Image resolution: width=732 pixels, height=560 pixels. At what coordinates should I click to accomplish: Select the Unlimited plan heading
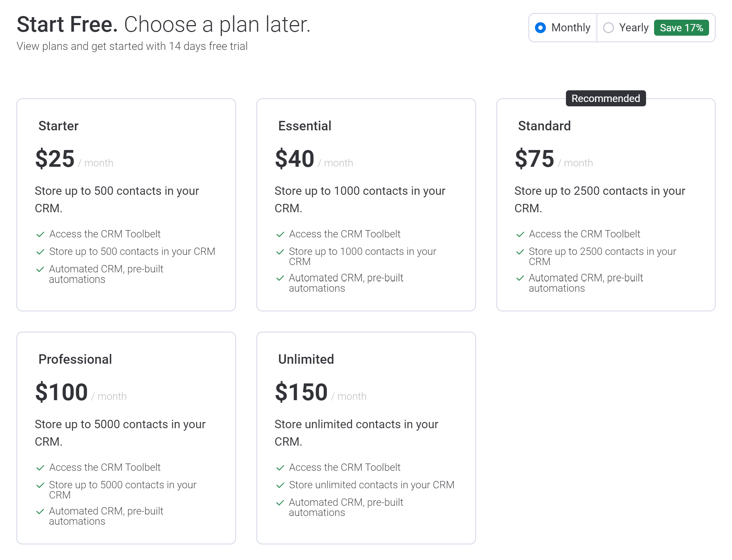click(x=306, y=359)
